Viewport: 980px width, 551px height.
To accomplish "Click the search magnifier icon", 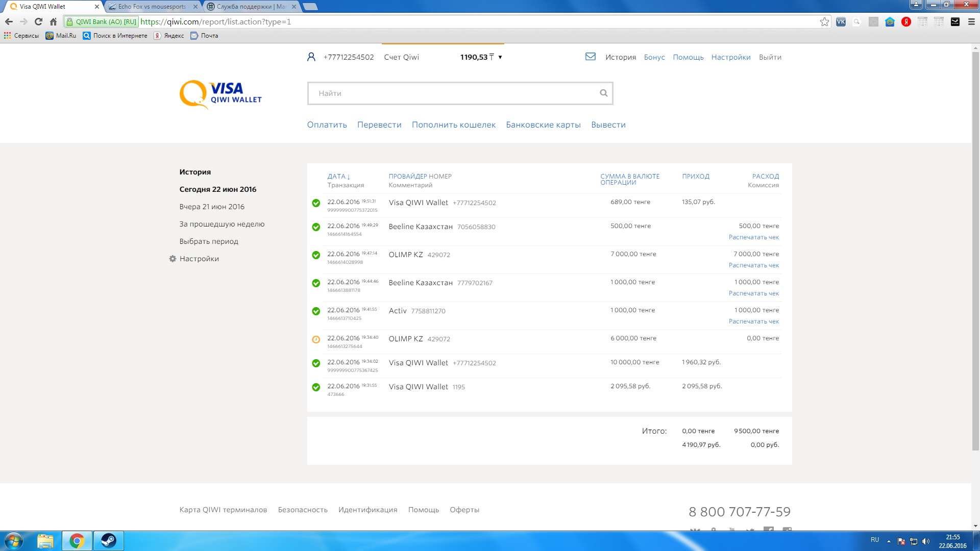I will 603,93.
